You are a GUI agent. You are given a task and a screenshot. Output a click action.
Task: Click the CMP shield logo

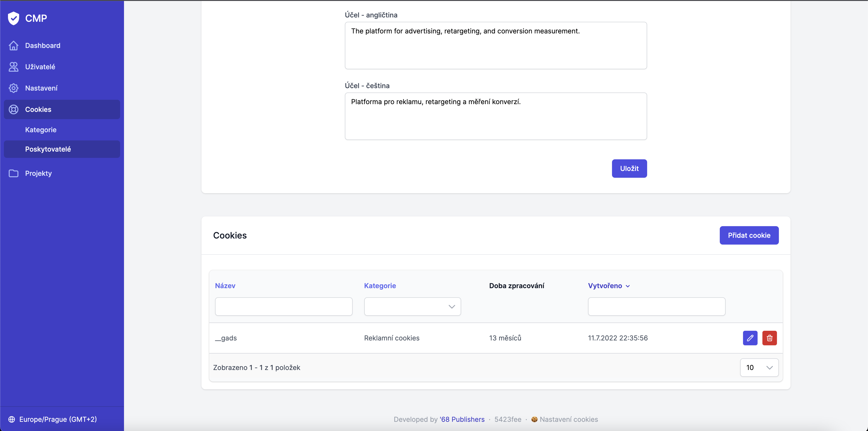pyautogui.click(x=14, y=18)
